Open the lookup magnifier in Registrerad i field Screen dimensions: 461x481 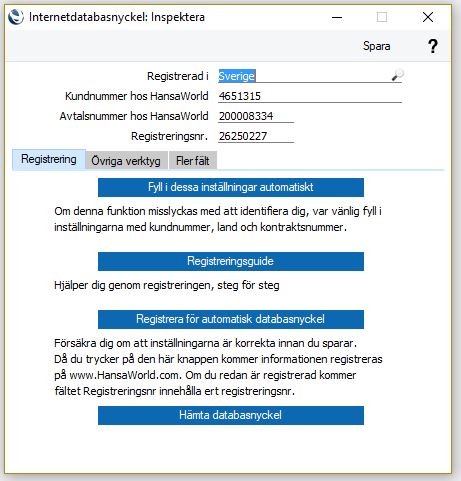pyautogui.click(x=397, y=75)
